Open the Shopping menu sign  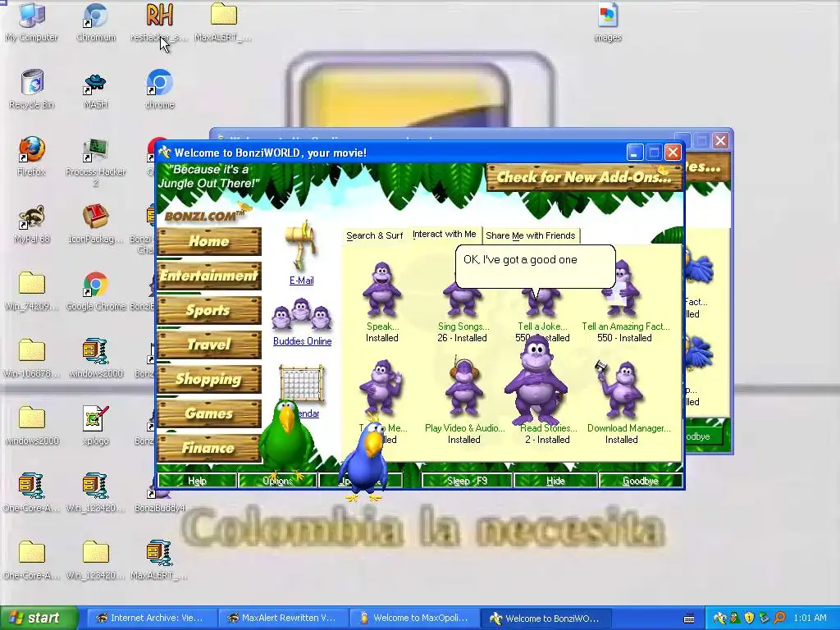(209, 379)
